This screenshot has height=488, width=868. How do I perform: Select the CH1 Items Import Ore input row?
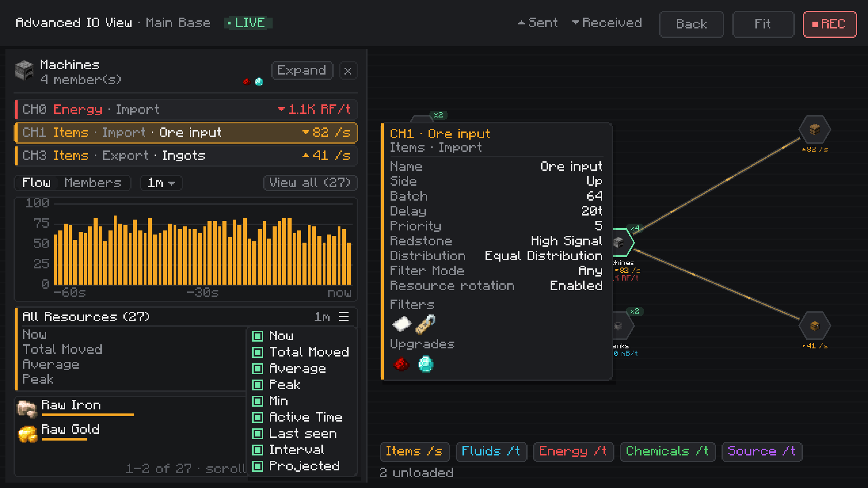pyautogui.click(x=186, y=133)
